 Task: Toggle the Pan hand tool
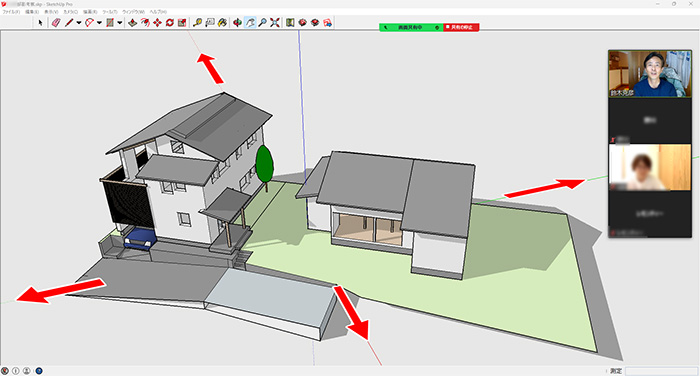250,22
